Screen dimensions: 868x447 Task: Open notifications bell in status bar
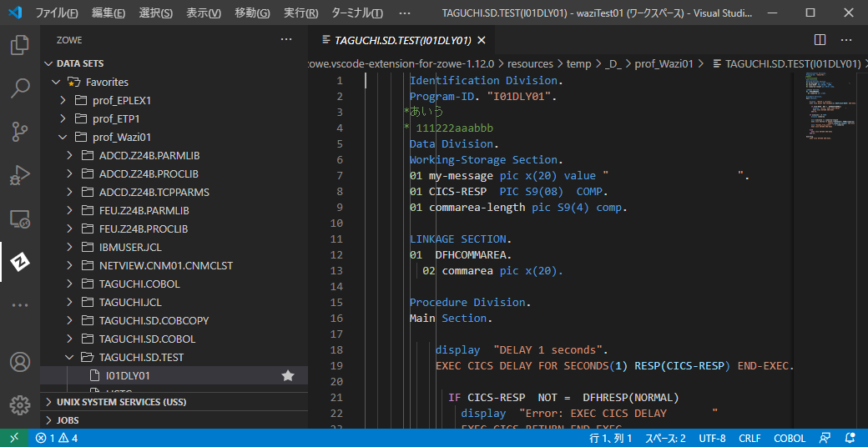click(x=850, y=438)
